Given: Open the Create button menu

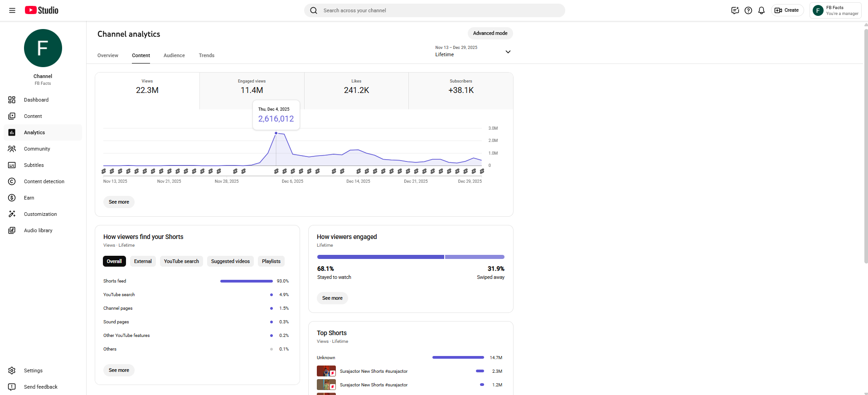Looking at the screenshot, I should tap(787, 10).
